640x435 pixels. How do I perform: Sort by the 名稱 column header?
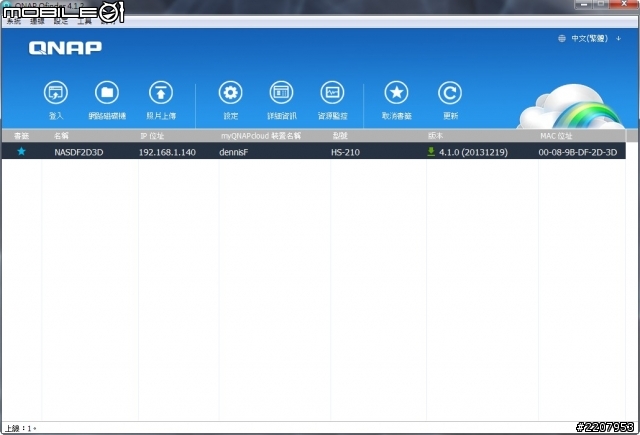(x=61, y=135)
